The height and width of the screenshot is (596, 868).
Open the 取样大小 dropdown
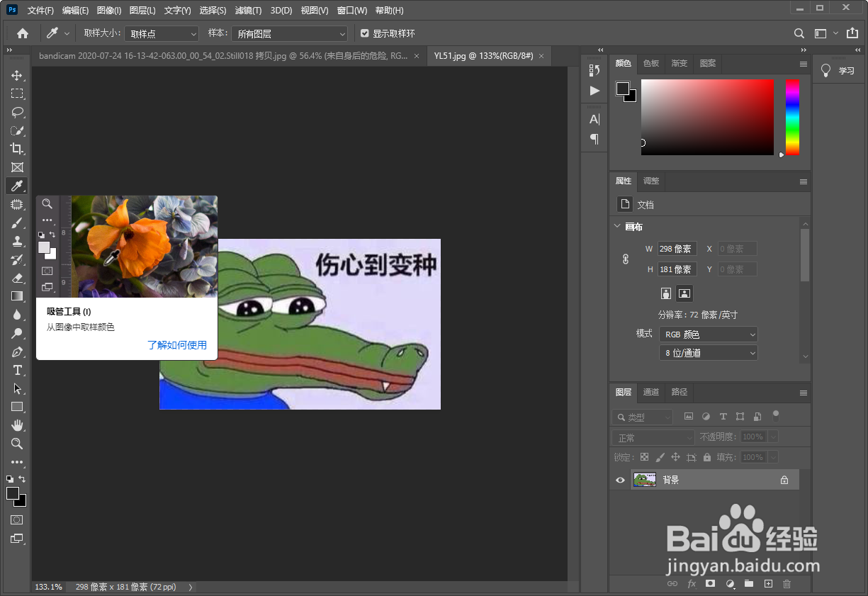[162, 33]
